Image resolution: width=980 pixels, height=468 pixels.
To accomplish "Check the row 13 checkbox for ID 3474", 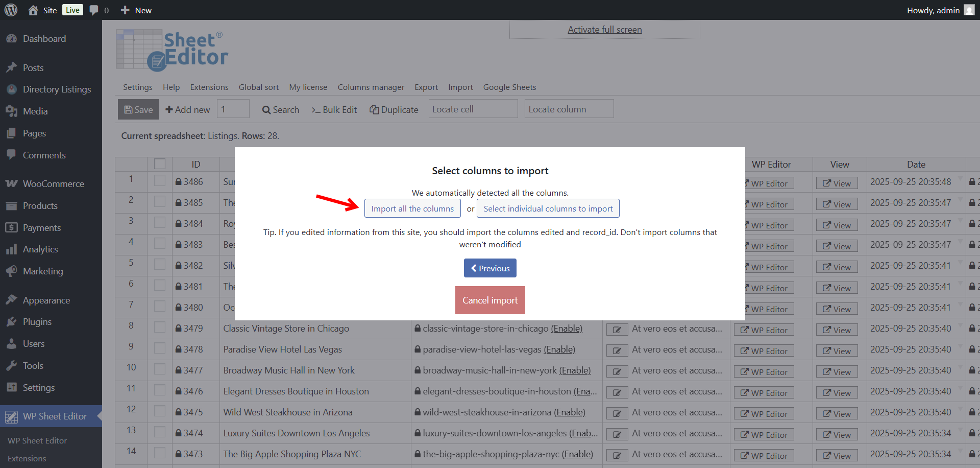I will coord(160,432).
